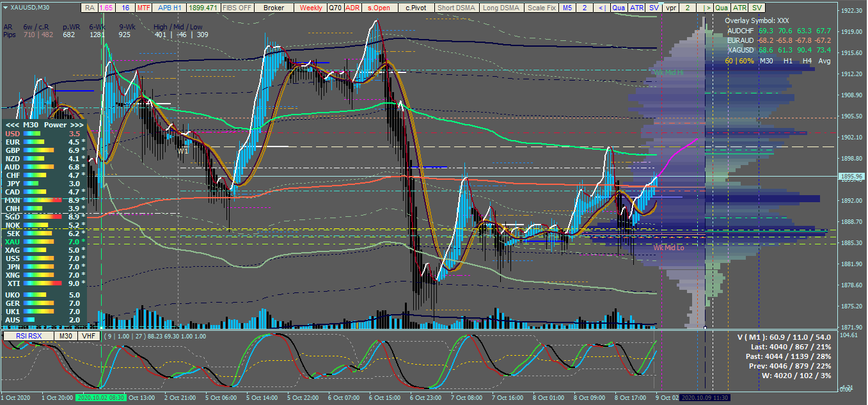Select the USD row in Power list
The height and width of the screenshot is (405, 868).
point(43,133)
